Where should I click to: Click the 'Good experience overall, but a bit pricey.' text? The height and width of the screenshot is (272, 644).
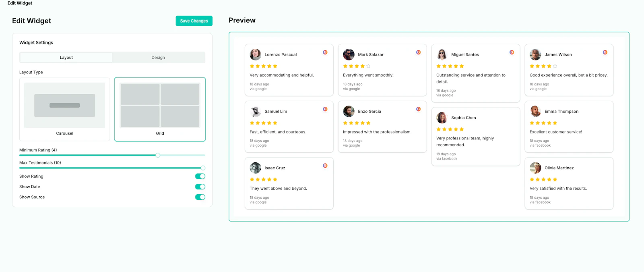click(x=569, y=75)
